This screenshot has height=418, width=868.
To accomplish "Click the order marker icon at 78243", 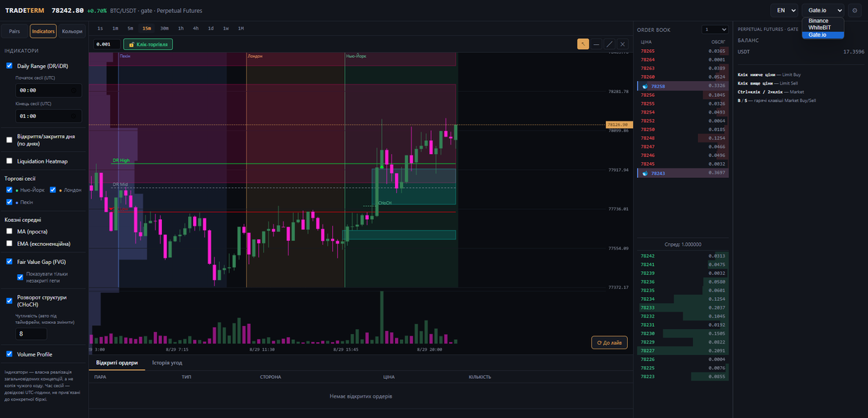I will tap(645, 174).
